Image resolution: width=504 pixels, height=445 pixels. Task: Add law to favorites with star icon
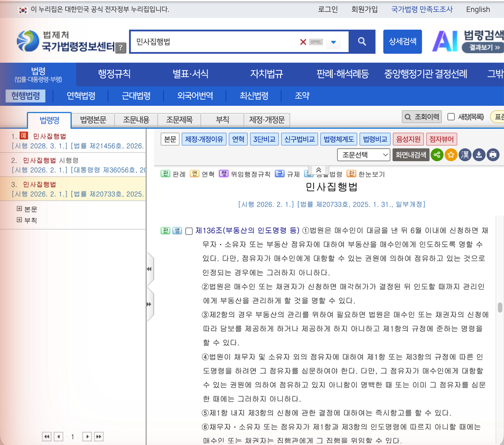(451, 155)
